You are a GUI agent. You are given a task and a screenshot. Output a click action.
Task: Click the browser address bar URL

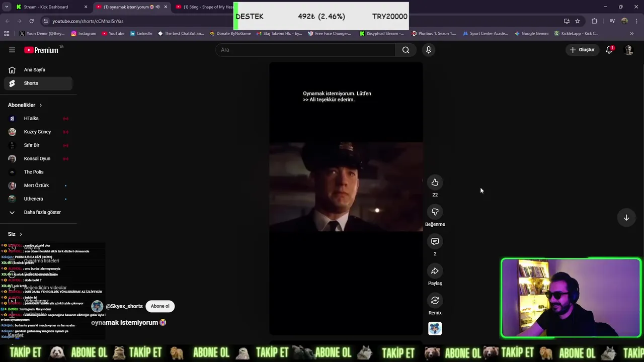pos(88,21)
